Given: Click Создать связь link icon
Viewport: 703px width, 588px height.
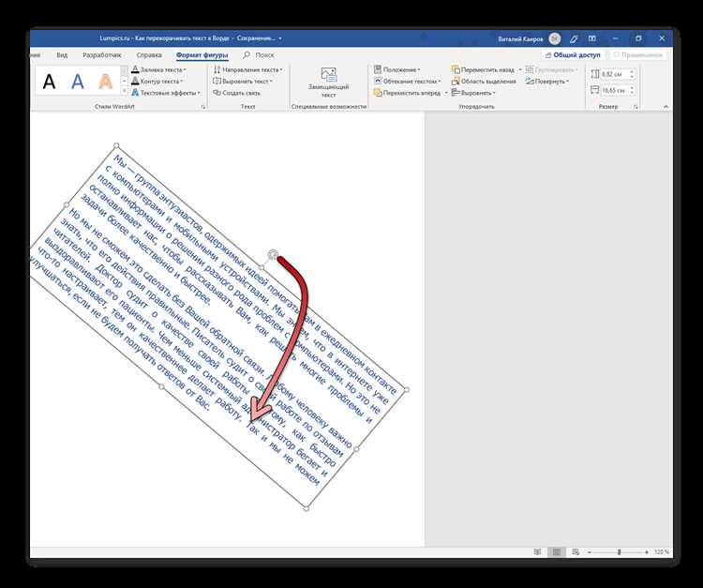Looking at the screenshot, I should click(x=217, y=93).
